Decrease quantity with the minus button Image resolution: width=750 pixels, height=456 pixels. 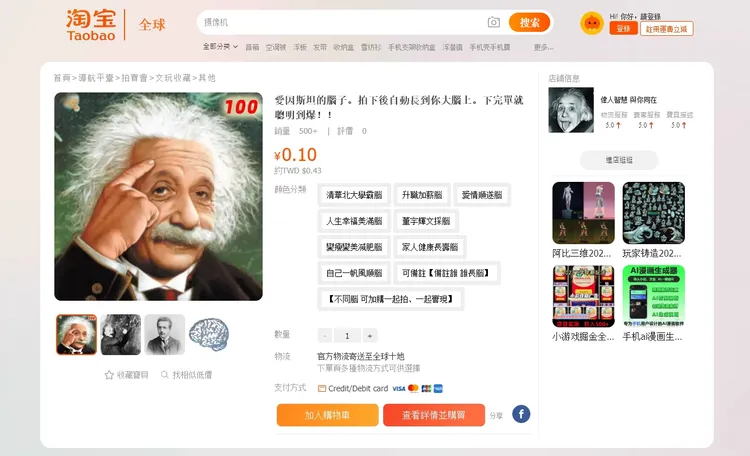325,336
